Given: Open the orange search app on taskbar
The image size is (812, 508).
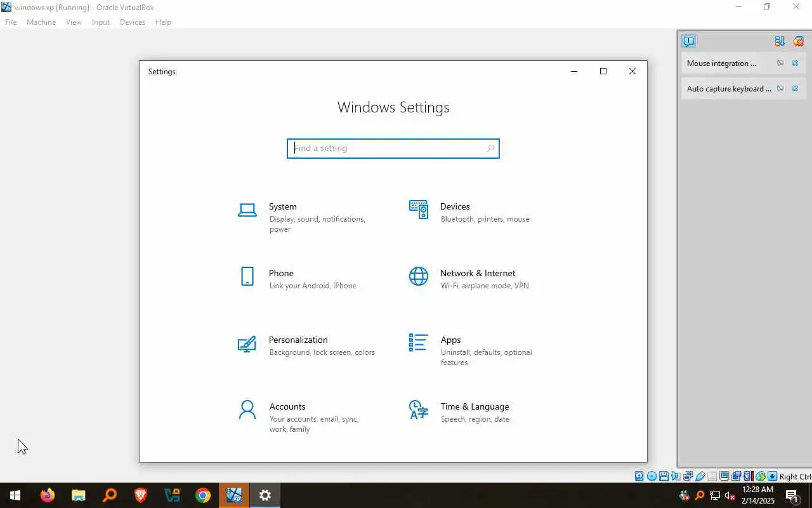Looking at the screenshot, I should point(110,495).
